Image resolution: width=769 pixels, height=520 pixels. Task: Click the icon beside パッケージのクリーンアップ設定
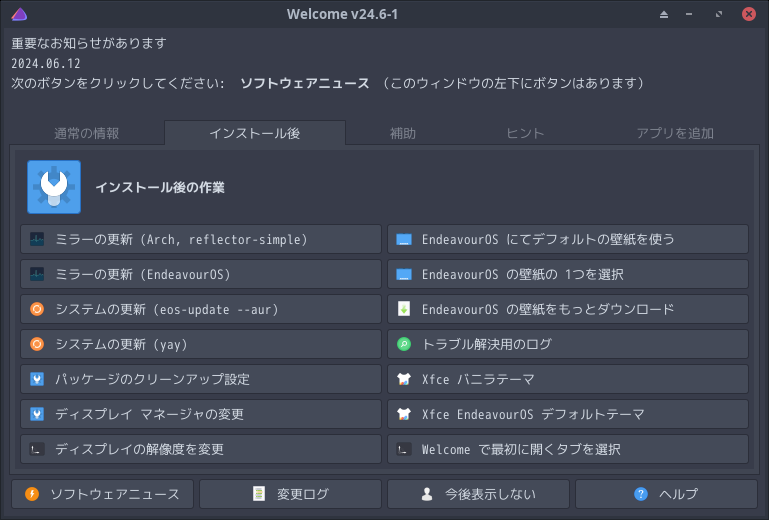37,379
